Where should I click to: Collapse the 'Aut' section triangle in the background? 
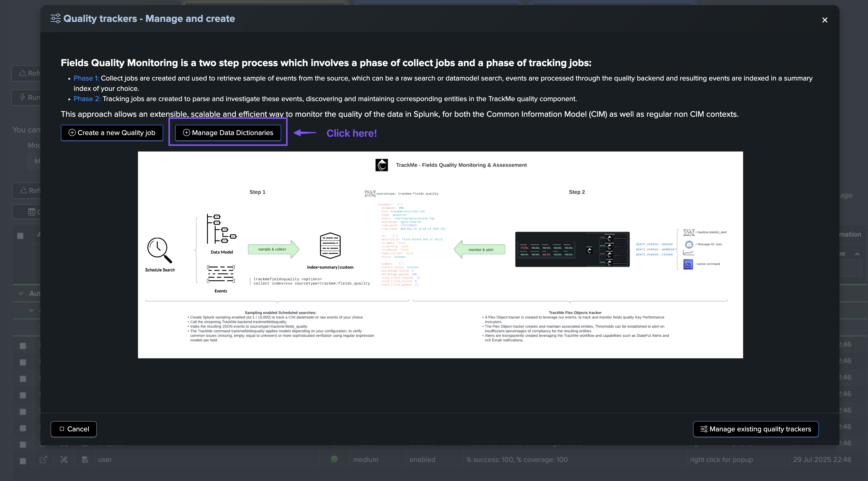coord(21,294)
